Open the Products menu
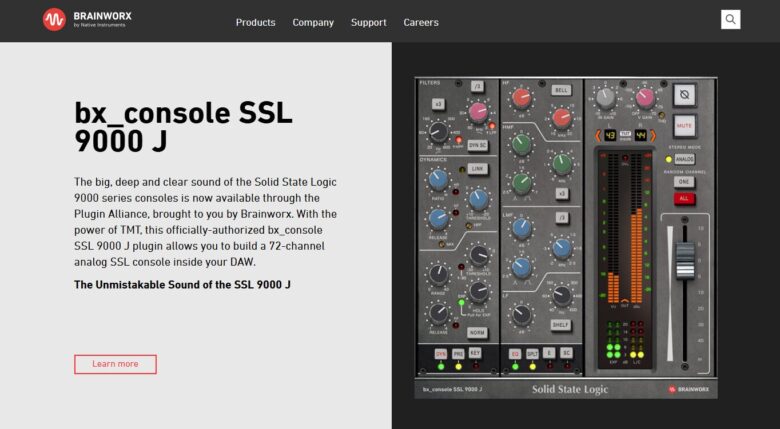 pos(255,22)
